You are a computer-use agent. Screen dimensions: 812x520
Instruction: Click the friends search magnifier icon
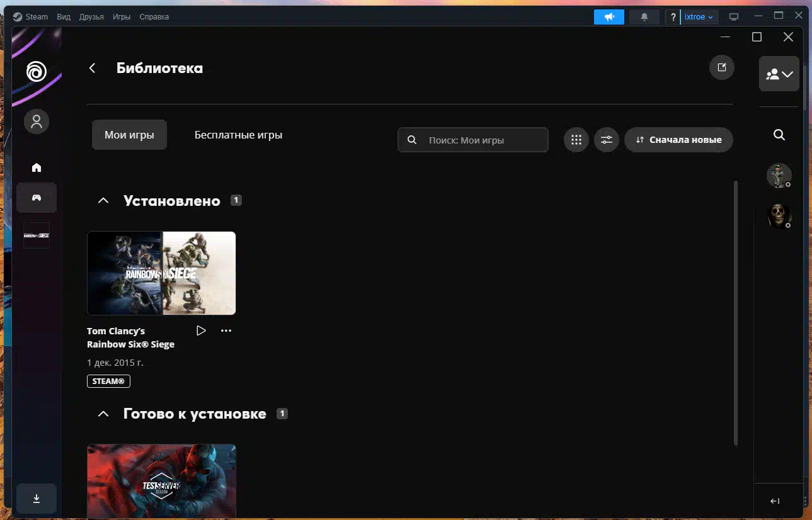pos(779,135)
